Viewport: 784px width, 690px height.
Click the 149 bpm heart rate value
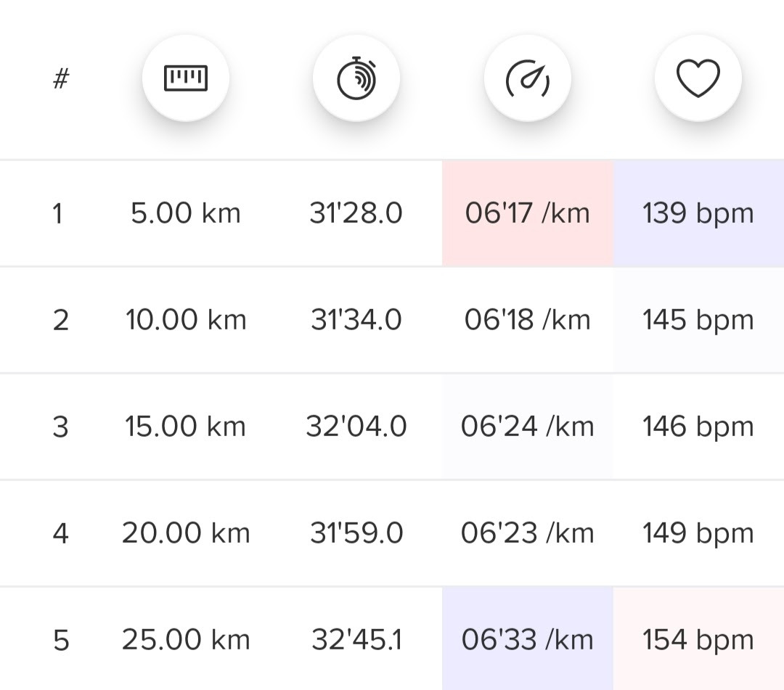(698, 533)
